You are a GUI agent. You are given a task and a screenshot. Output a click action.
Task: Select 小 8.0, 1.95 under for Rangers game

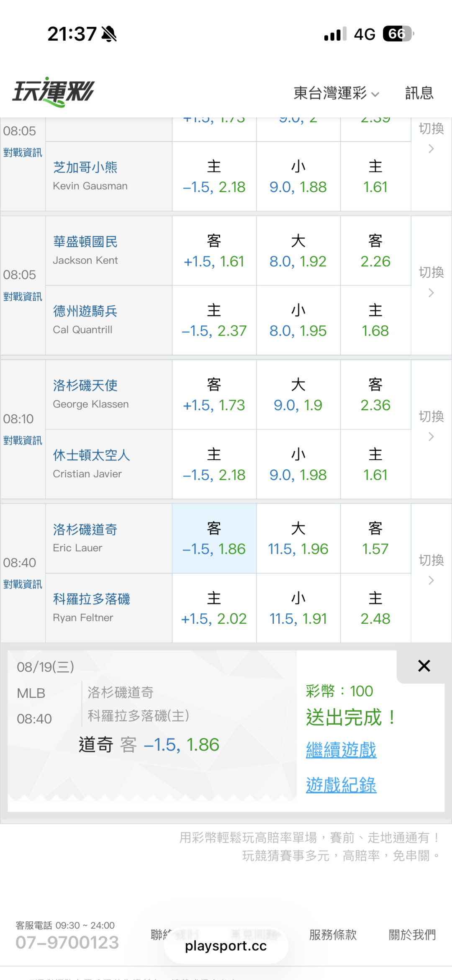pos(298,321)
